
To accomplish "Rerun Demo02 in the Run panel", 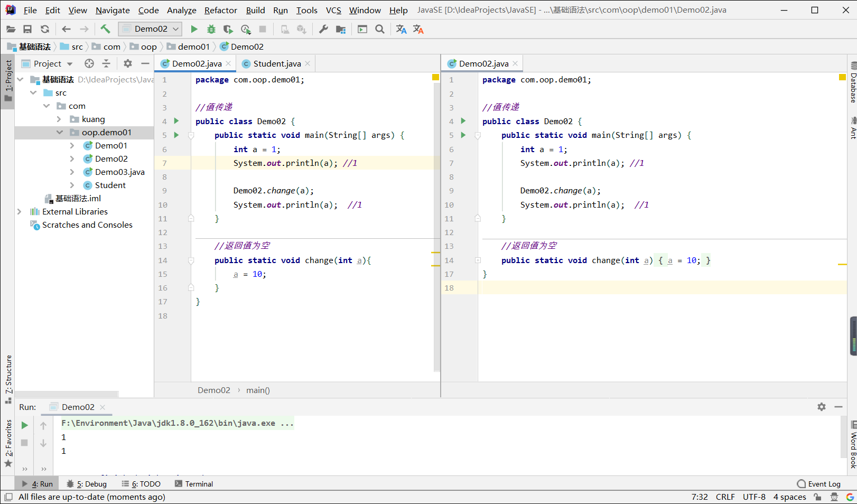I will pyautogui.click(x=24, y=425).
